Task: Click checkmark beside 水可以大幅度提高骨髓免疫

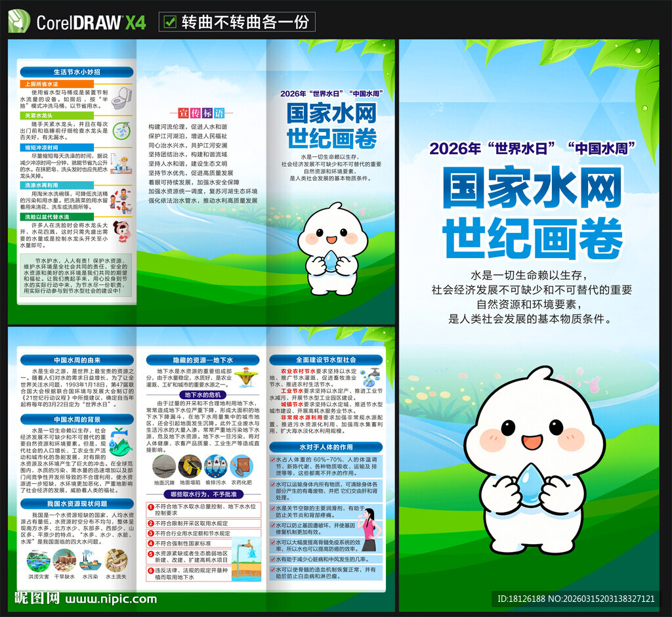Action: click(x=272, y=542)
